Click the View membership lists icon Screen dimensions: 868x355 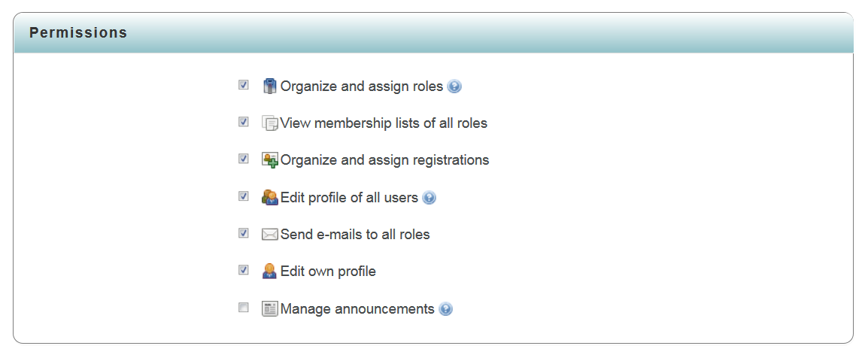pos(270,123)
